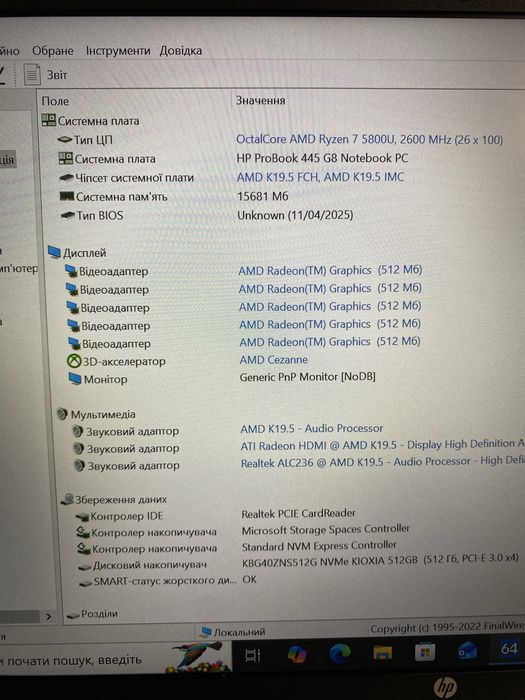Click the Тип BIOS row icon
This screenshot has height=700, width=525.
[x=67, y=216]
